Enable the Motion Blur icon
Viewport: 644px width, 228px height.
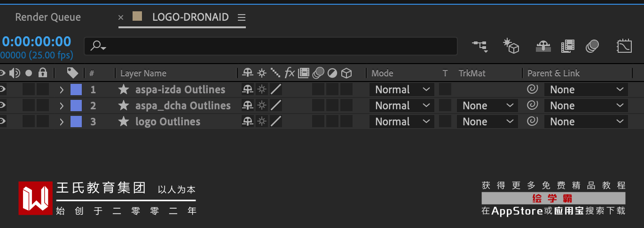pyautogui.click(x=592, y=46)
